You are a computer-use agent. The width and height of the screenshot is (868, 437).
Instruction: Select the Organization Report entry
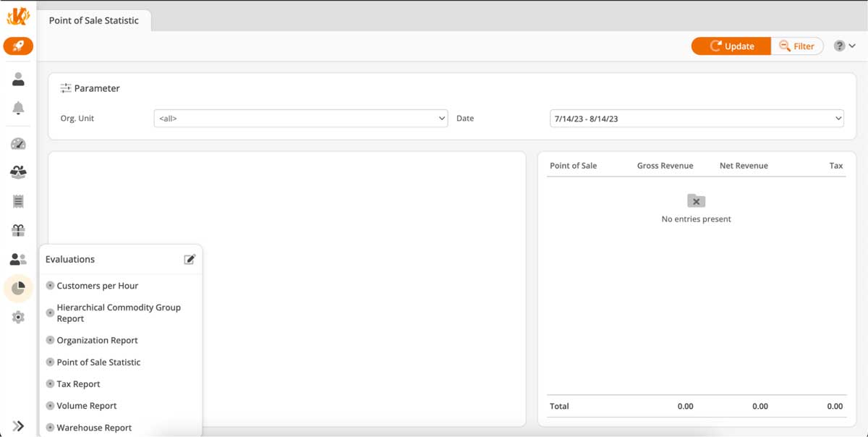pos(97,340)
